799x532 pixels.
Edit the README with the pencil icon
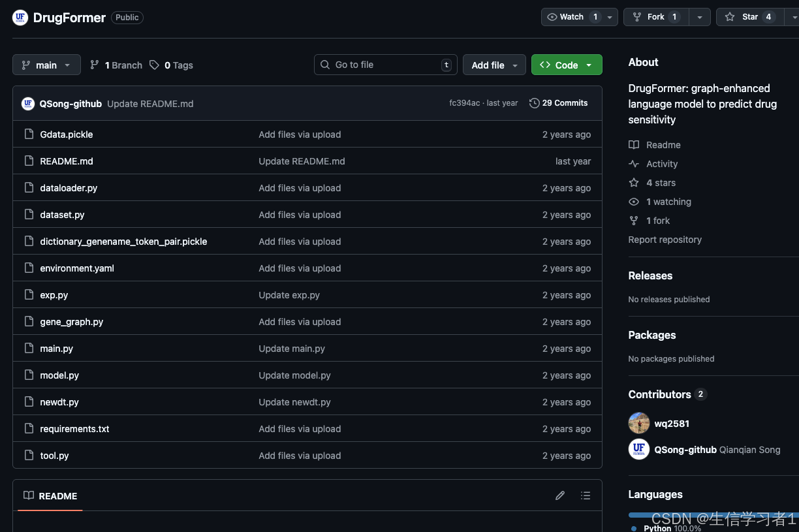(560, 495)
